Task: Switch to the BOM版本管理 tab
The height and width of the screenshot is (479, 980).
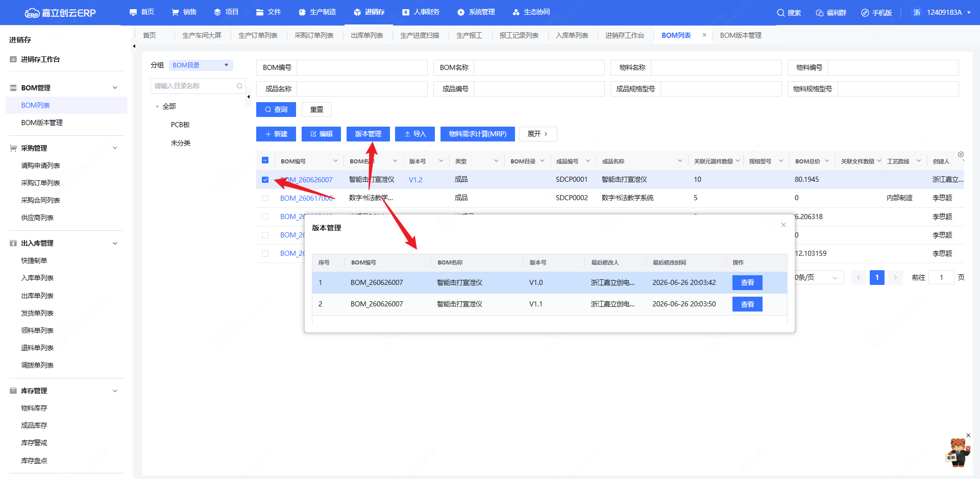Action: pos(741,35)
